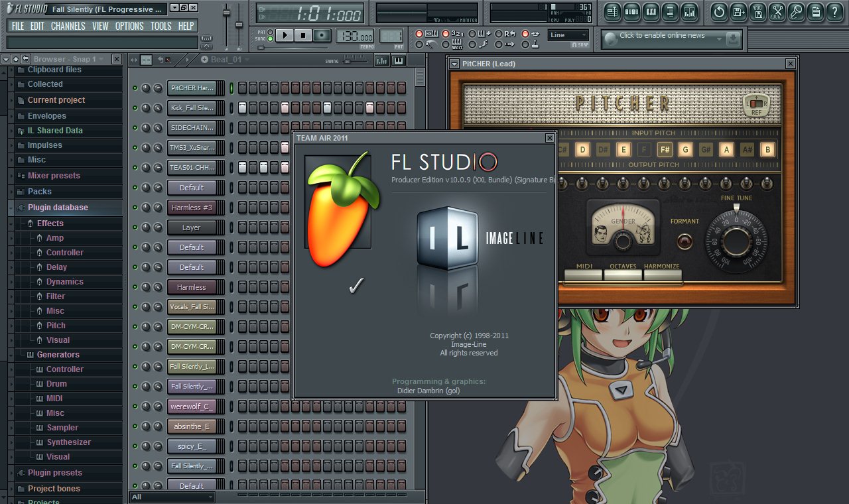Click the one-click recording microphone icon
This screenshot has height=504, width=849.
point(797,11)
